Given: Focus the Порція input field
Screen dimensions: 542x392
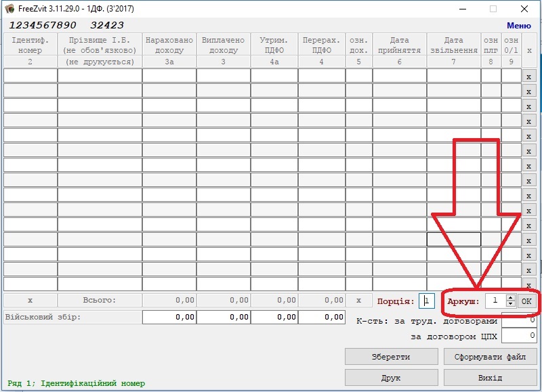Looking at the screenshot, I should click(427, 301).
